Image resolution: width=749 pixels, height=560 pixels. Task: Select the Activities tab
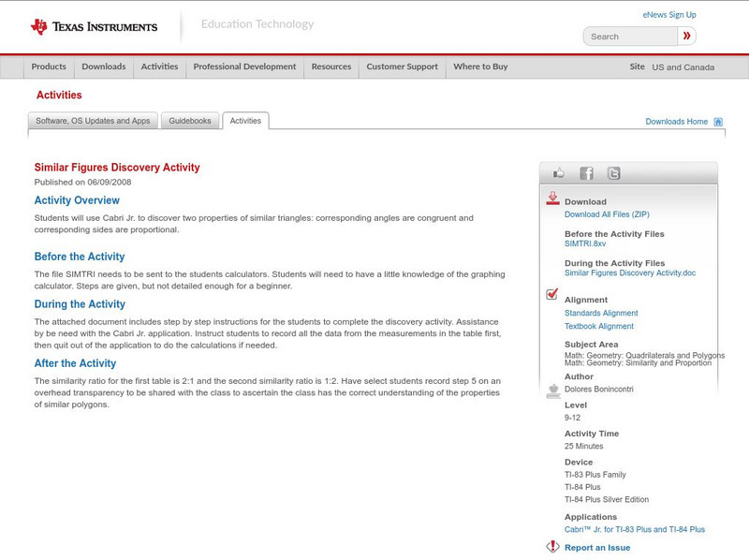(x=245, y=121)
